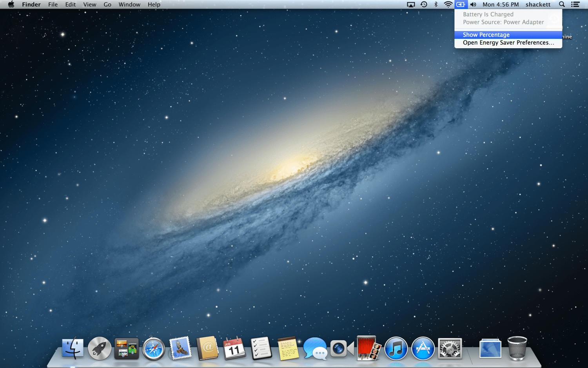Open Launchpad from the Dock

[100, 348]
